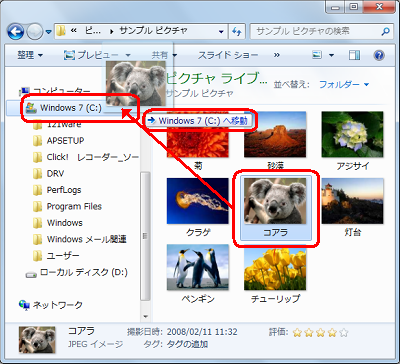400x364 pixels.
Task: Click the PerfLogs folder icon
Action: coord(38,190)
